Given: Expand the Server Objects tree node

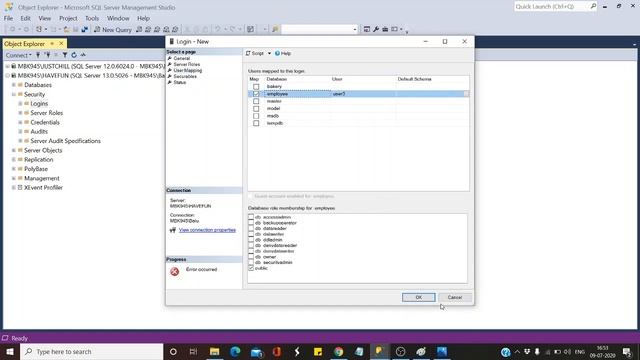Looking at the screenshot, I should (13, 150).
